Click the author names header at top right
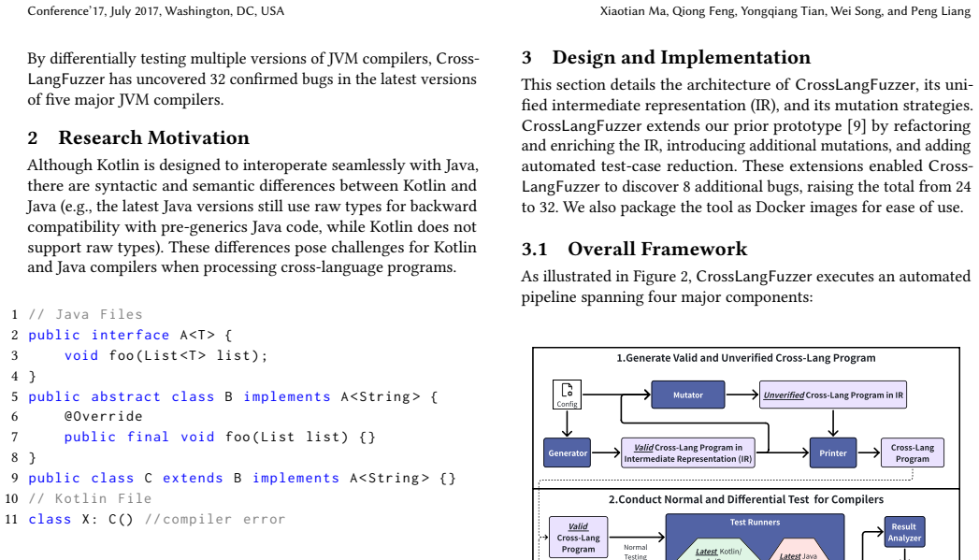This screenshot has height=560, width=979. click(785, 11)
